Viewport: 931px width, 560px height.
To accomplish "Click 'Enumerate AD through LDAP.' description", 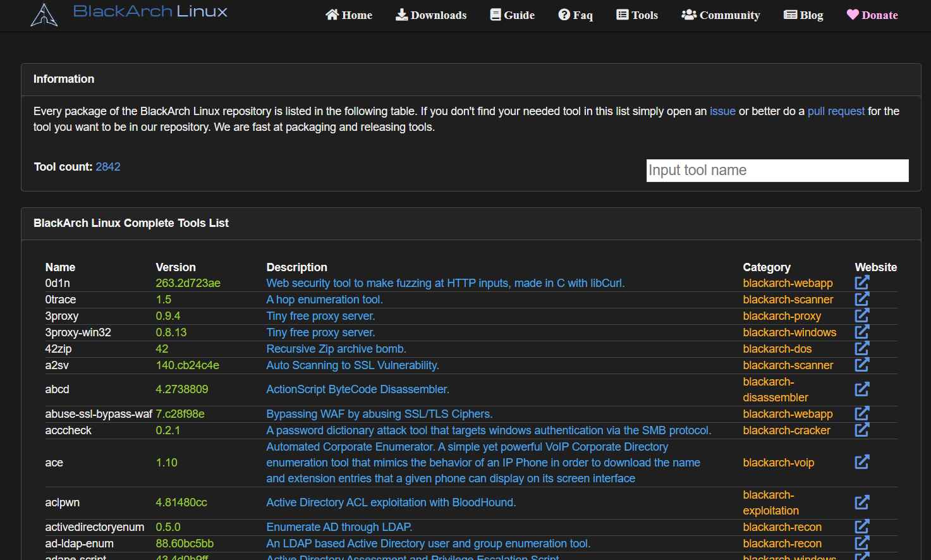I will point(339,527).
